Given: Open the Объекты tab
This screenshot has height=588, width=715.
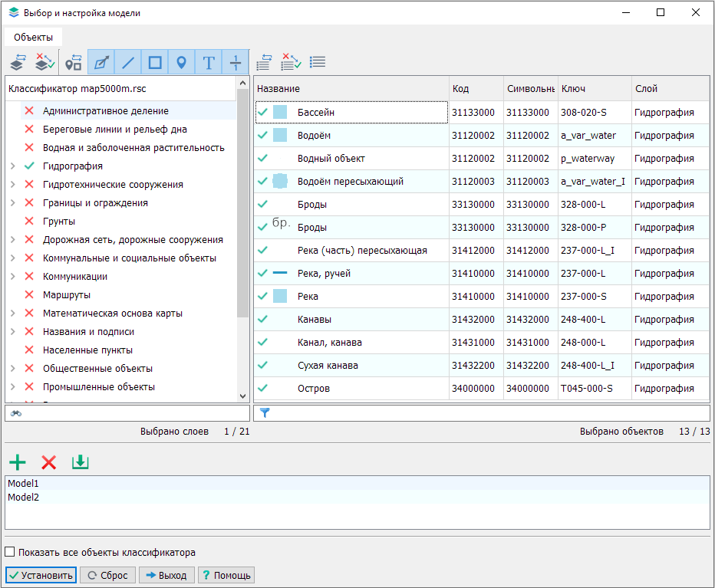Looking at the screenshot, I should [x=33, y=38].
